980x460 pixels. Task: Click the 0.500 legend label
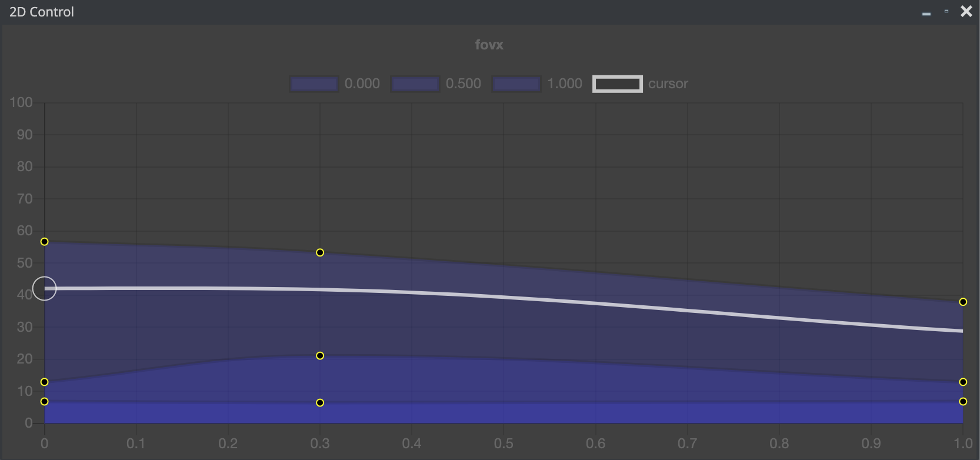click(464, 84)
